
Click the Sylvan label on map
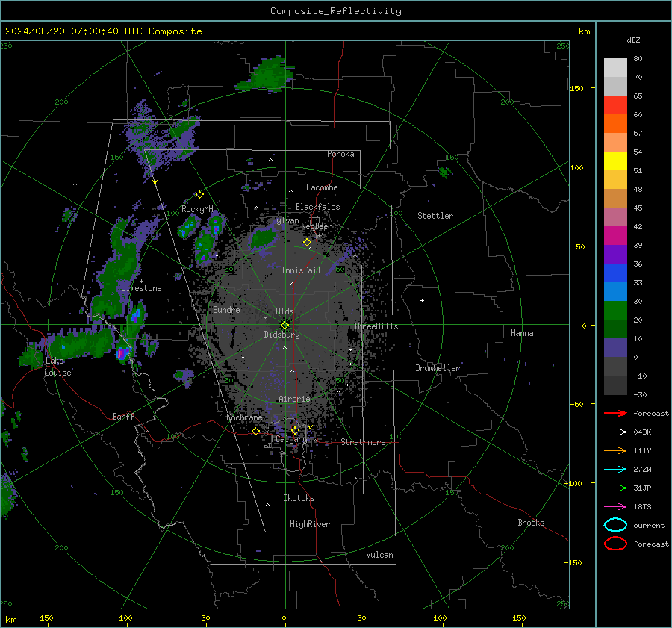point(285,220)
